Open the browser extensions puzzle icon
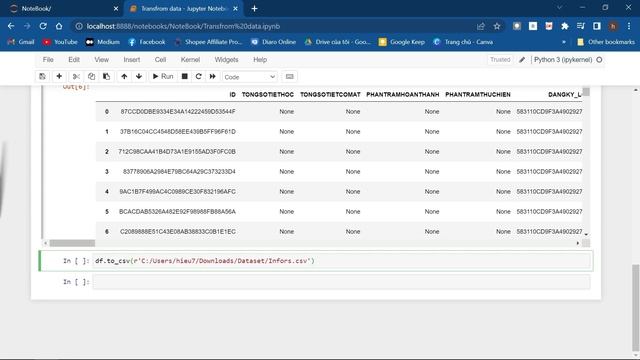The width and height of the screenshot is (640, 360). click(x=565, y=26)
